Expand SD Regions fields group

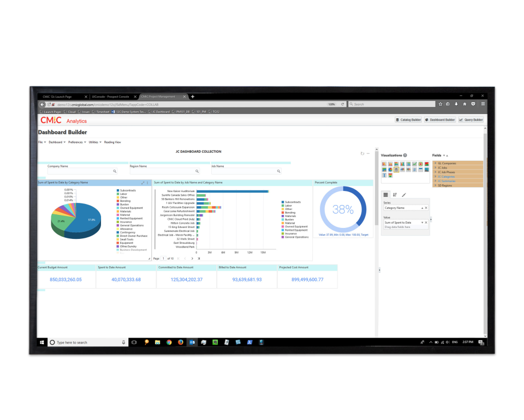436,185
